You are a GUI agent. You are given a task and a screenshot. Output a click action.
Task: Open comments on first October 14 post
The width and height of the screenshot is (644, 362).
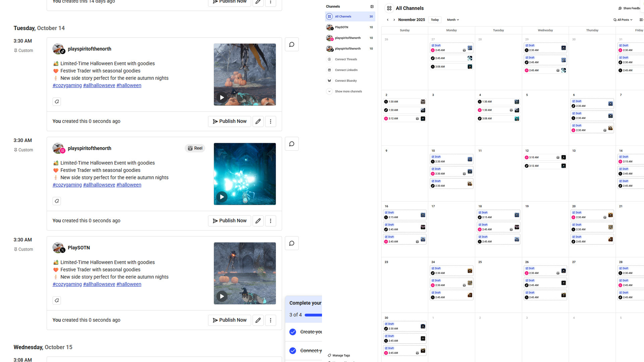291,45
